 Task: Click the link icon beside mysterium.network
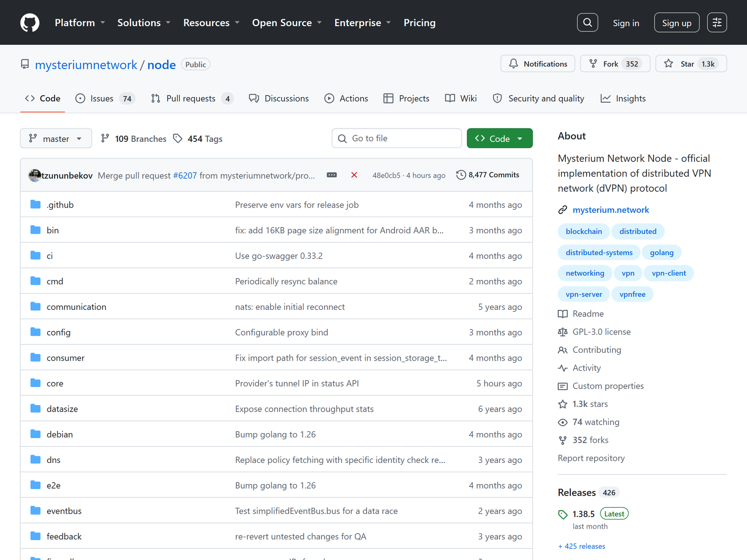563,210
